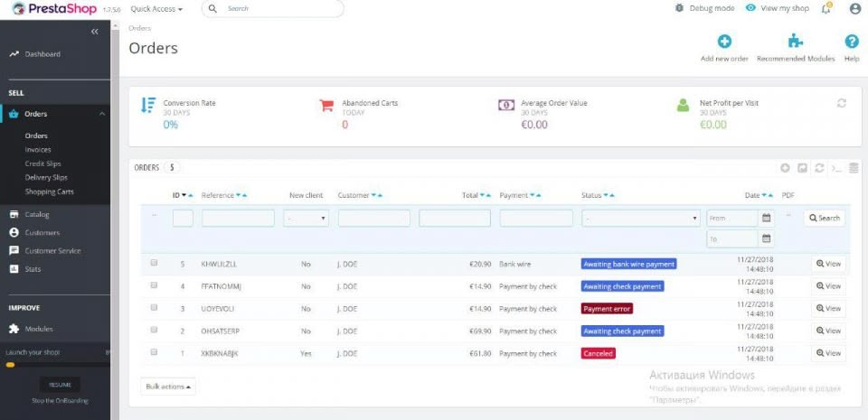Check the box for order FFATNOMMJ
This screenshot has height=420, width=868.
[154, 285]
